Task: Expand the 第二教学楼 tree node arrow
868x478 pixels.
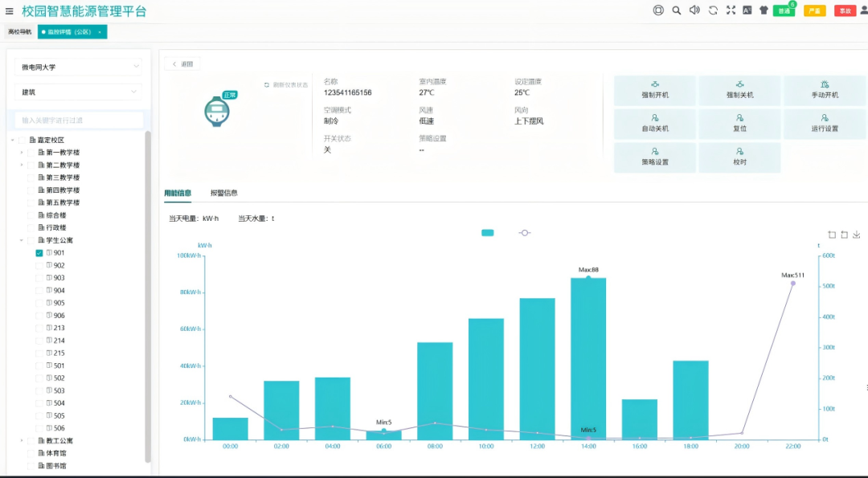Action: click(x=22, y=165)
